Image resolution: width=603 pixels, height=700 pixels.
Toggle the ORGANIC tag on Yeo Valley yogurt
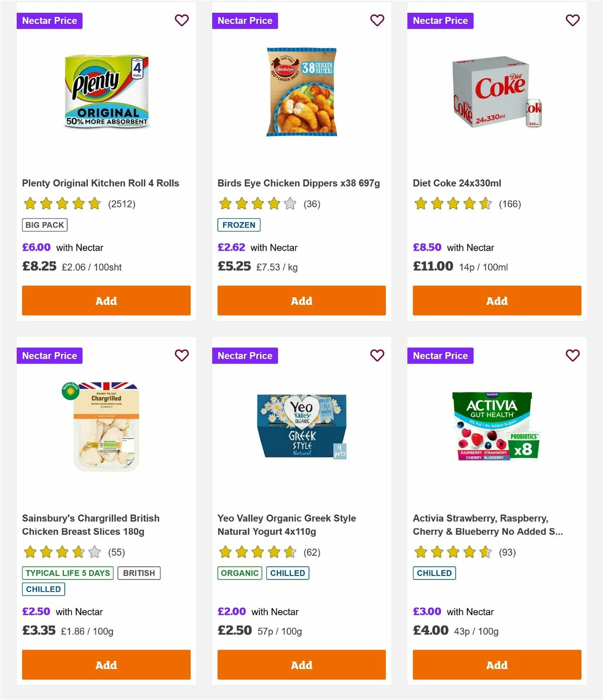[239, 572]
